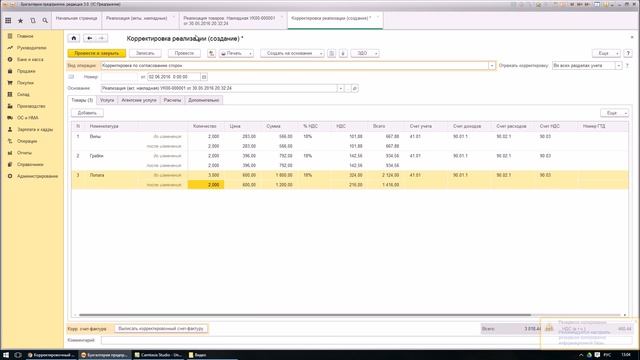
Task: Expand the Вид операции dropdown arrow
Action: click(x=492, y=65)
